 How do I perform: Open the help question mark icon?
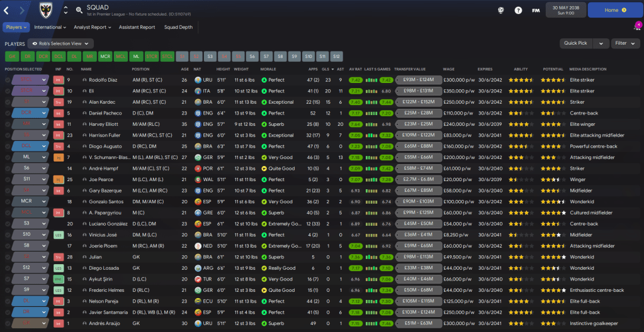click(x=518, y=10)
